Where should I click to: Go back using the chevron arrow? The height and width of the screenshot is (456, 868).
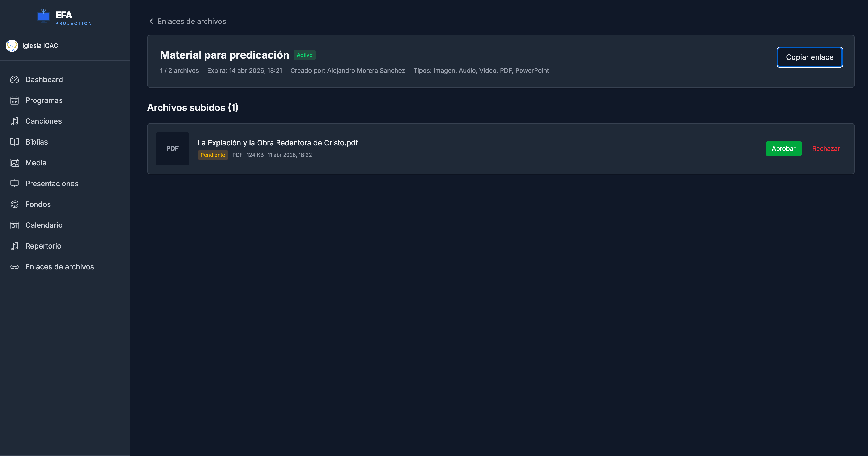(x=151, y=21)
